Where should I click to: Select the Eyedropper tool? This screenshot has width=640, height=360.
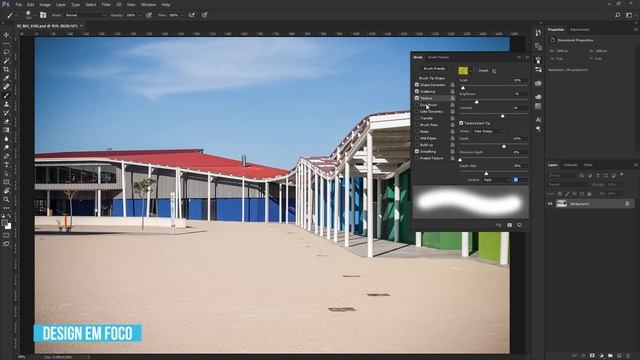pos(6,78)
